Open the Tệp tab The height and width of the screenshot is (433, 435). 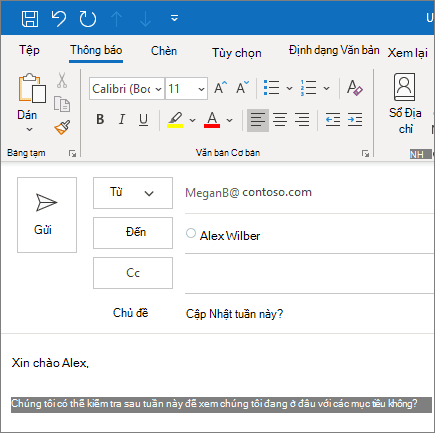[29, 50]
